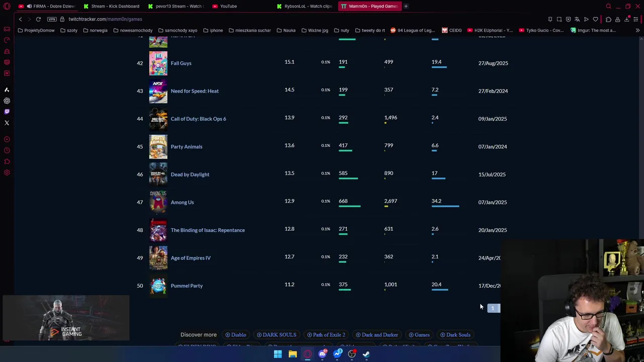Viewport: 644px width, 362px height.
Task: Open the Twitch sidebar panel
Action: (7, 112)
